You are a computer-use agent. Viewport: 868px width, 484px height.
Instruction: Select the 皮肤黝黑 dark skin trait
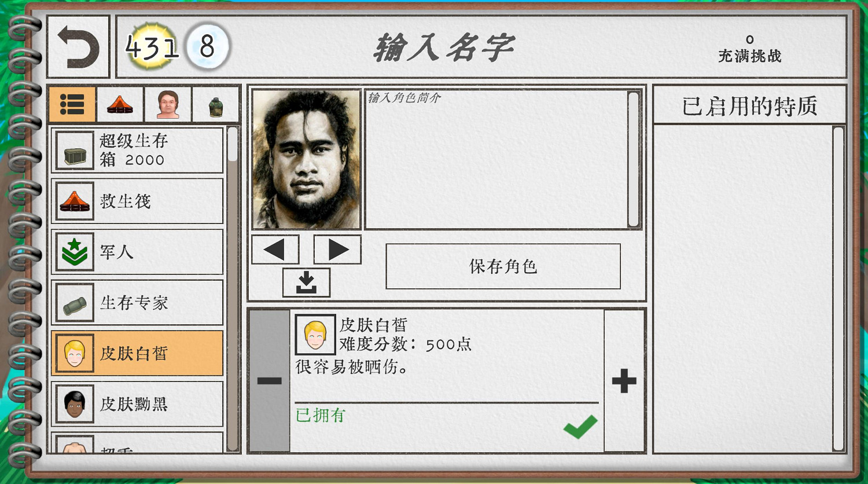coord(137,404)
